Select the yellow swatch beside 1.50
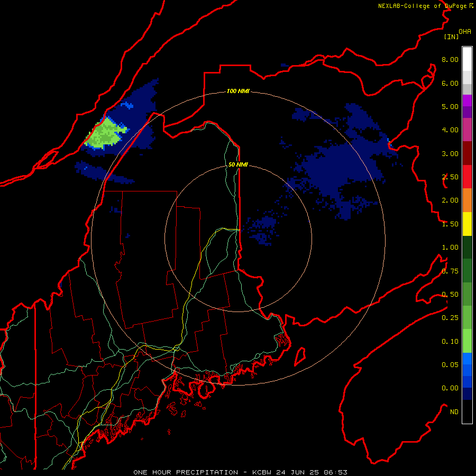This screenshot has width=476, height=476. [x=467, y=224]
